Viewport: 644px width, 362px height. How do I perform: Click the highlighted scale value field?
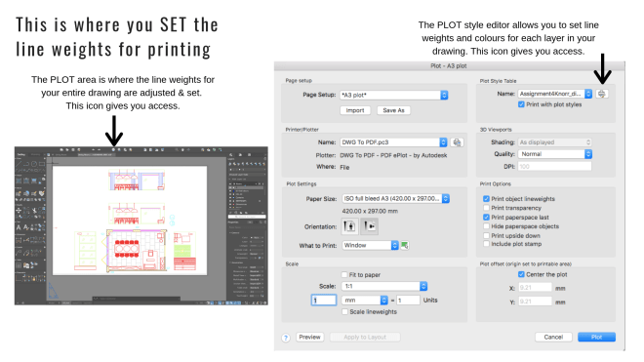(x=324, y=301)
